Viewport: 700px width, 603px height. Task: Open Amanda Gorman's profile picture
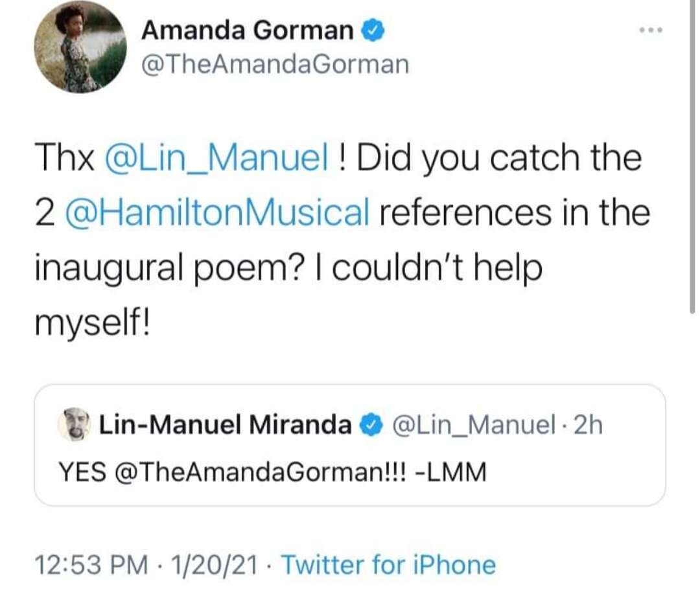[x=80, y=47]
